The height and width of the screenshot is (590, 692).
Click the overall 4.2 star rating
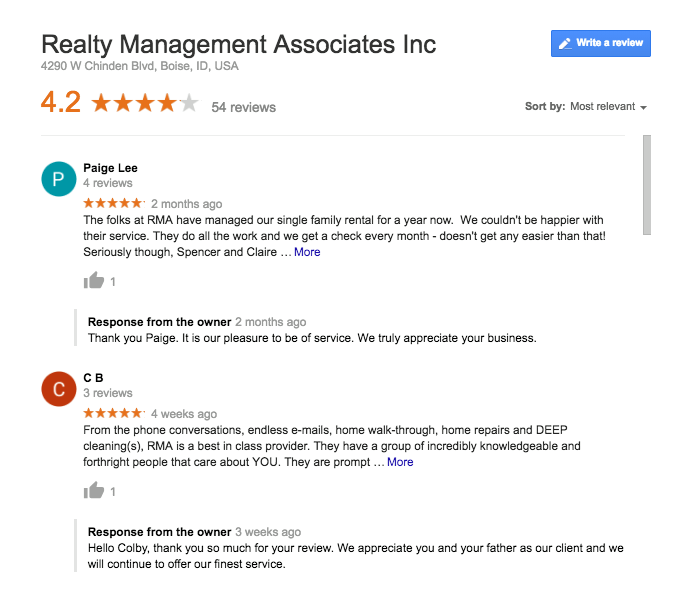(145, 103)
